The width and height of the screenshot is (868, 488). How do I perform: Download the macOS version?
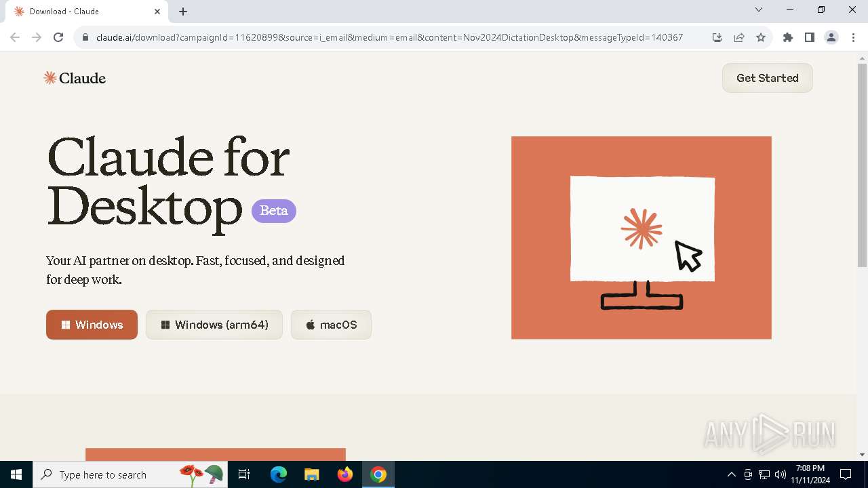pyautogui.click(x=331, y=325)
